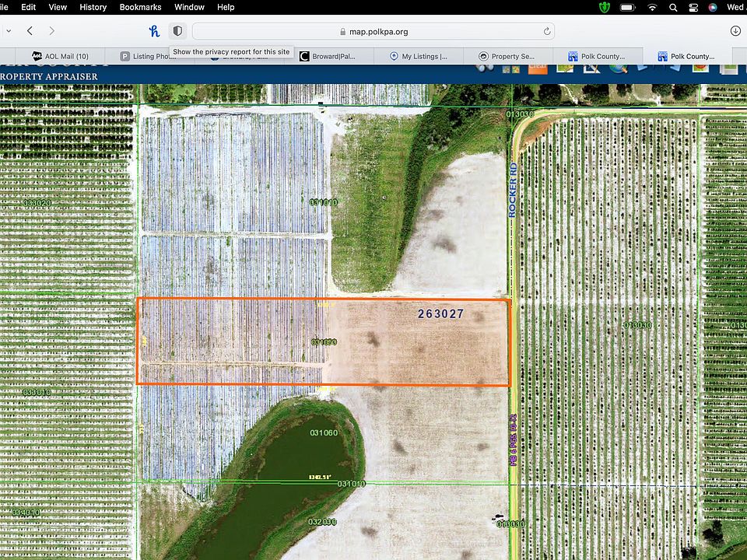The image size is (747, 560).
Task: Open the Bookmarks menu
Action: point(140,7)
